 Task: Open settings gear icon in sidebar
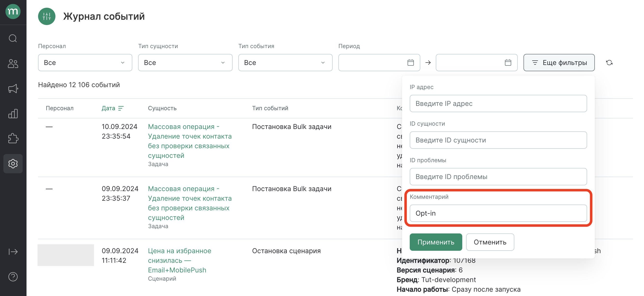(13, 163)
